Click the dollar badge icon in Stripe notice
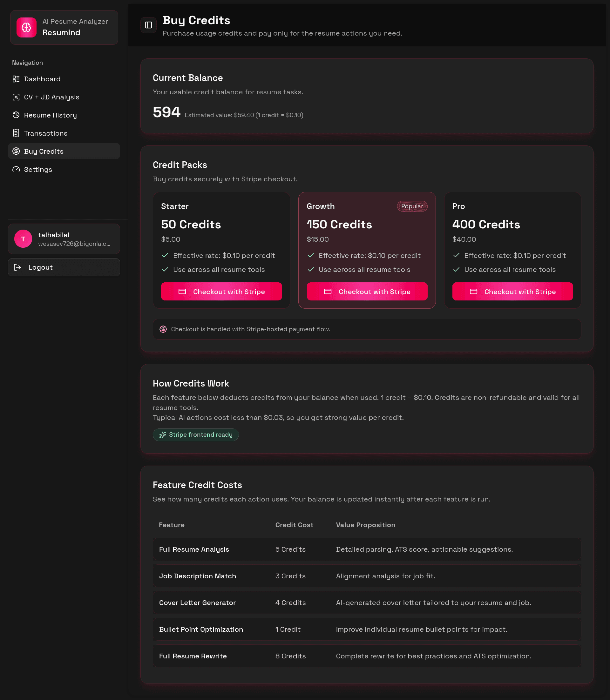Image resolution: width=610 pixels, height=700 pixels. [x=163, y=329]
